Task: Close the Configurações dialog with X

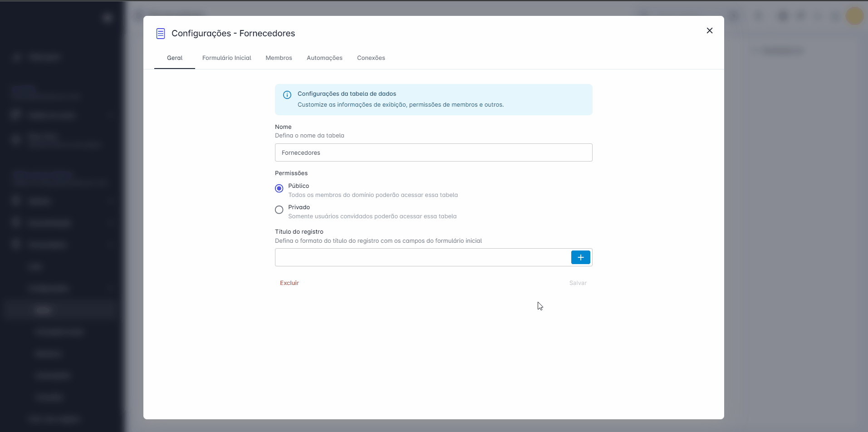Action: pyautogui.click(x=710, y=30)
